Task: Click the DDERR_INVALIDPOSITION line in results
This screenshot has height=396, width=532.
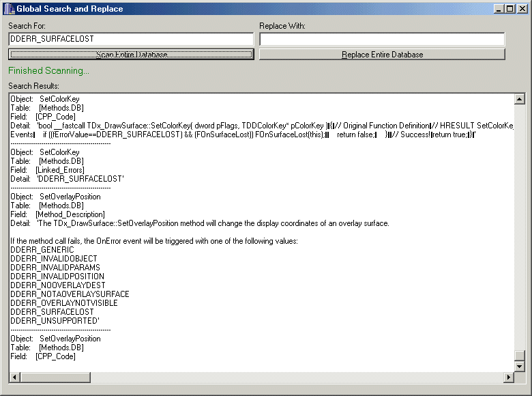Action: point(57,277)
